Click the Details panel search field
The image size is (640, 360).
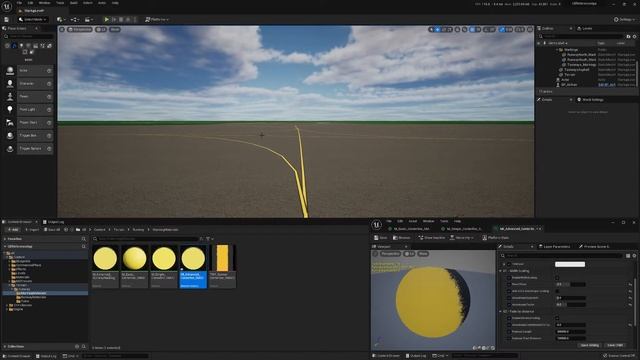click(561, 256)
